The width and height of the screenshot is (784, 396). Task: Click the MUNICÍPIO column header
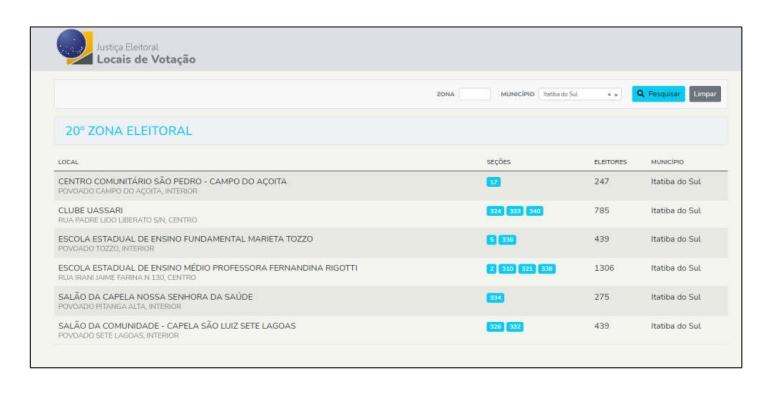point(667,162)
